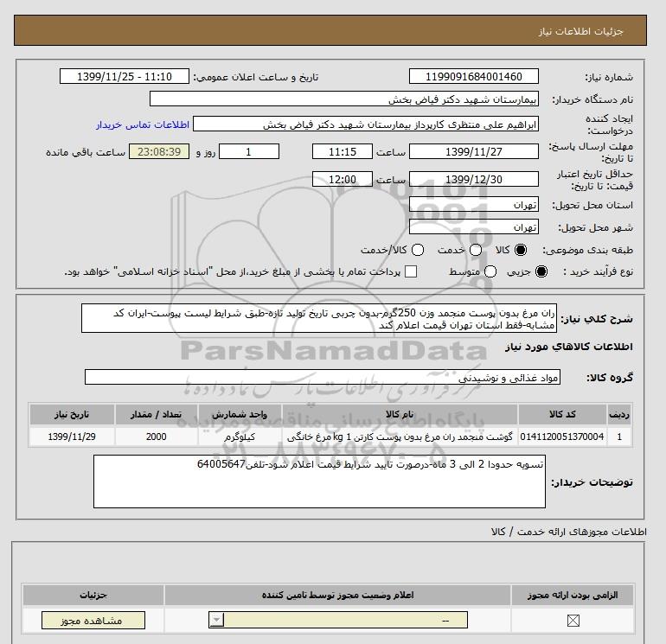Click the کد کالا column header
The height and width of the screenshot is (644, 666).
562,415
